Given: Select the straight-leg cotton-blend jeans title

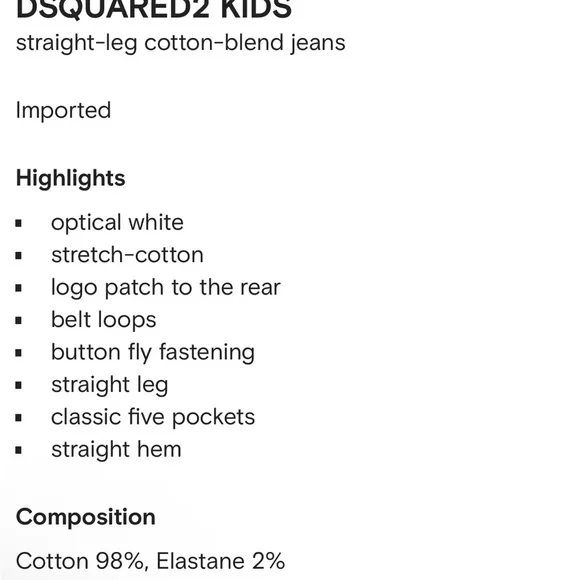Looking at the screenshot, I should tap(181, 43).
